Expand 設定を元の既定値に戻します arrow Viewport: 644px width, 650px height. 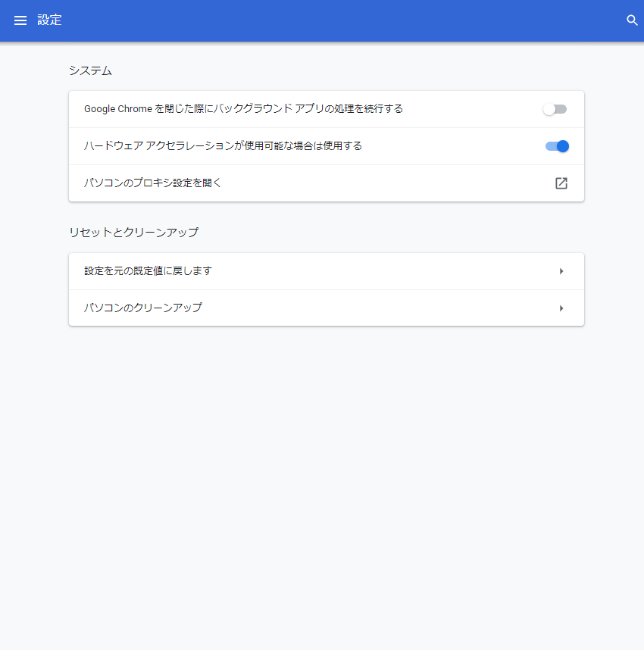pos(561,271)
